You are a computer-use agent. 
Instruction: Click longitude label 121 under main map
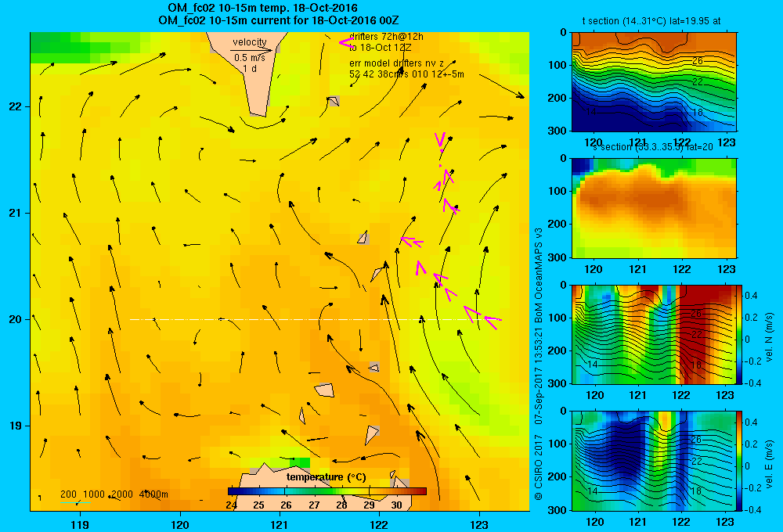click(280, 524)
